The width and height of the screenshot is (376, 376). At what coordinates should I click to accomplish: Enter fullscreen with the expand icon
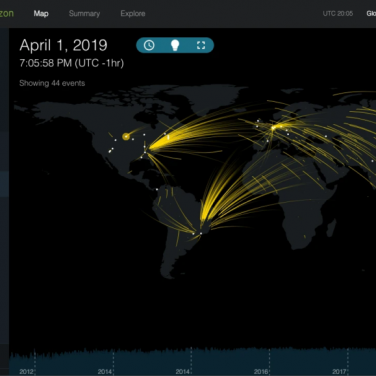[201, 45]
